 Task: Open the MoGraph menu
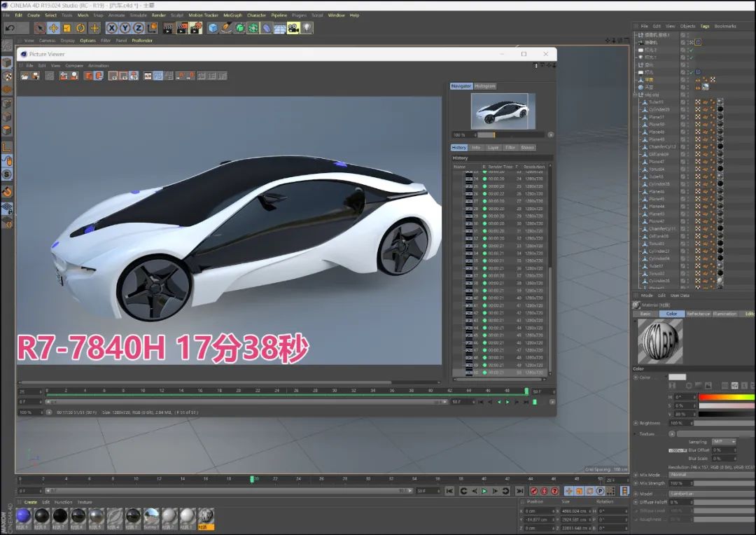[x=232, y=15]
